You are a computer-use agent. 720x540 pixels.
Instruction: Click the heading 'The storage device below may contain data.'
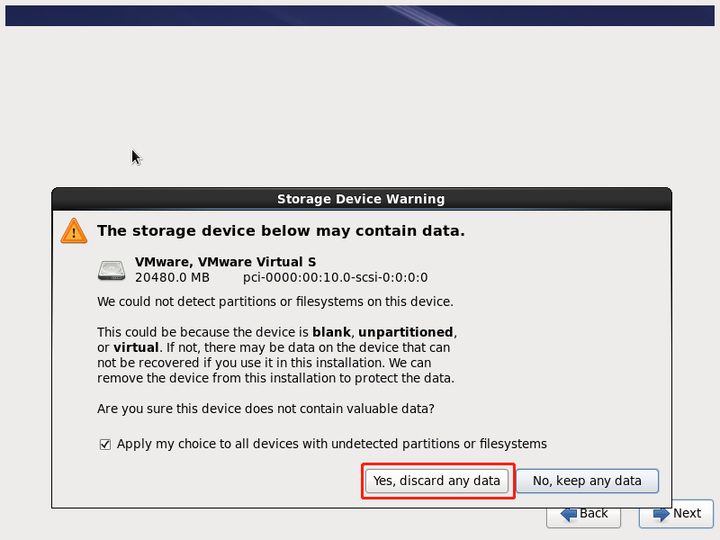[281, 231]
